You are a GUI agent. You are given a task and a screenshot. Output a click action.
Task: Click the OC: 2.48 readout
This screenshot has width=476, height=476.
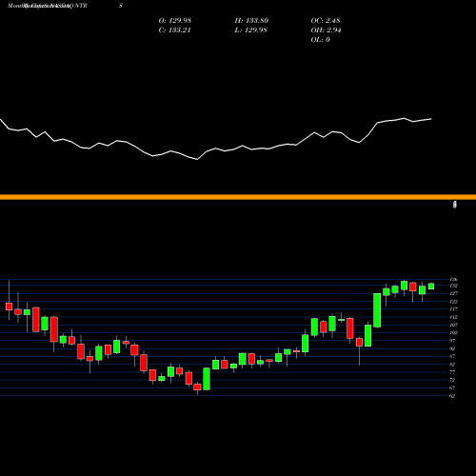[326, 21]
